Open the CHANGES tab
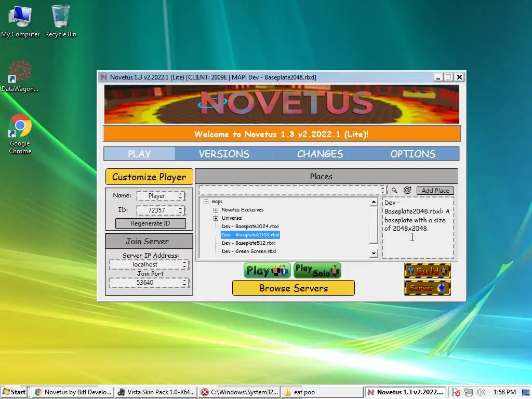The height and width of the screenshot is (399, 532). [320, 154]
